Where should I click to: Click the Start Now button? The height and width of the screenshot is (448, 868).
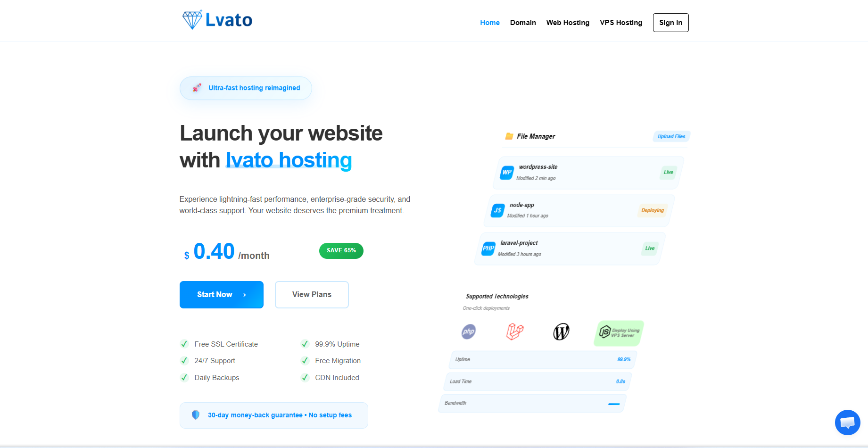(221, 294)
